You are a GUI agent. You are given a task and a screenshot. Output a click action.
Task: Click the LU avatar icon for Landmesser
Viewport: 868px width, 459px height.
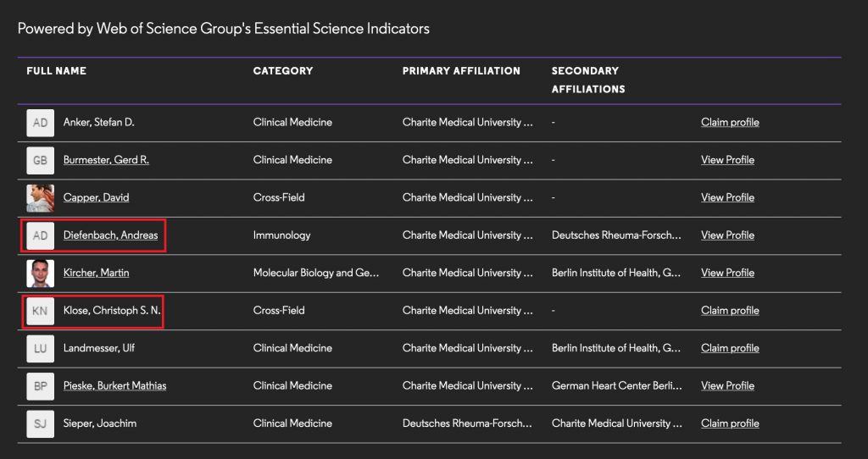[x=41, y=348]
